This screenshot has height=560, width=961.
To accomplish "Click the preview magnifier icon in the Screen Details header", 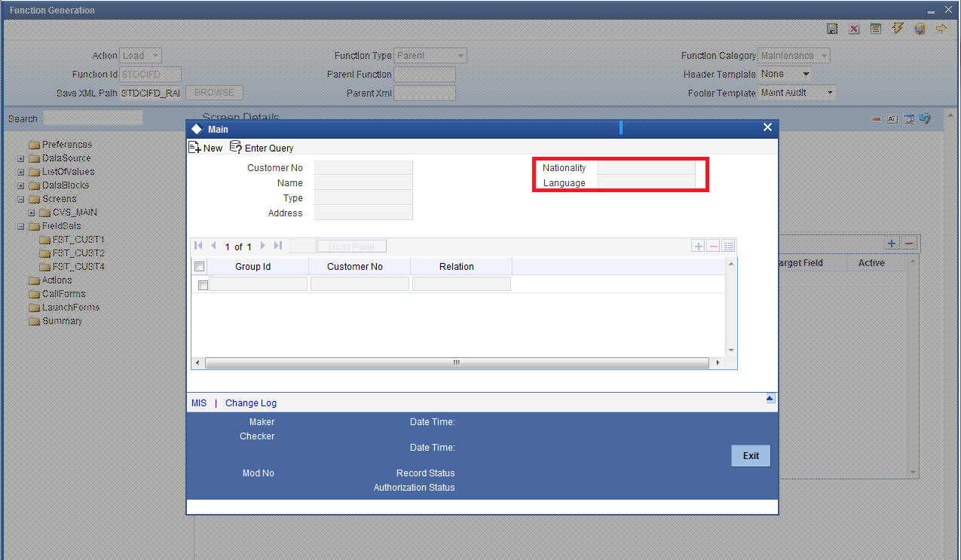I will coord(909,119).
